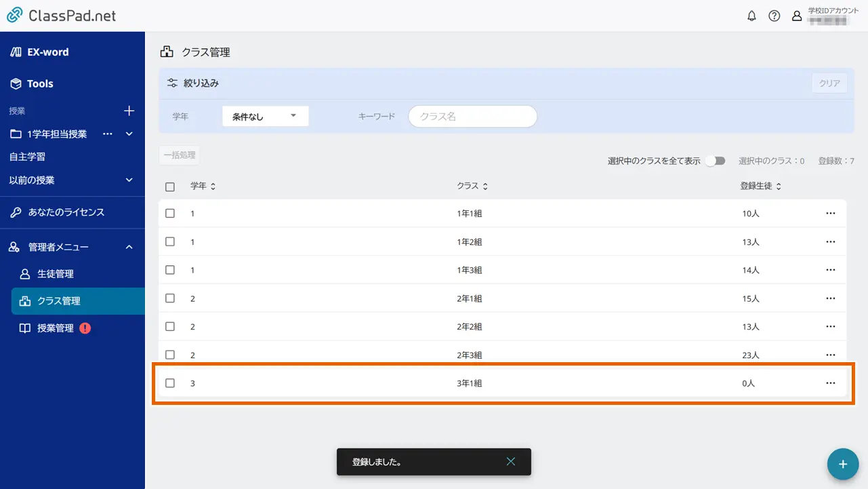
Task: Click the user account profile icon
Action: [797, 16]
